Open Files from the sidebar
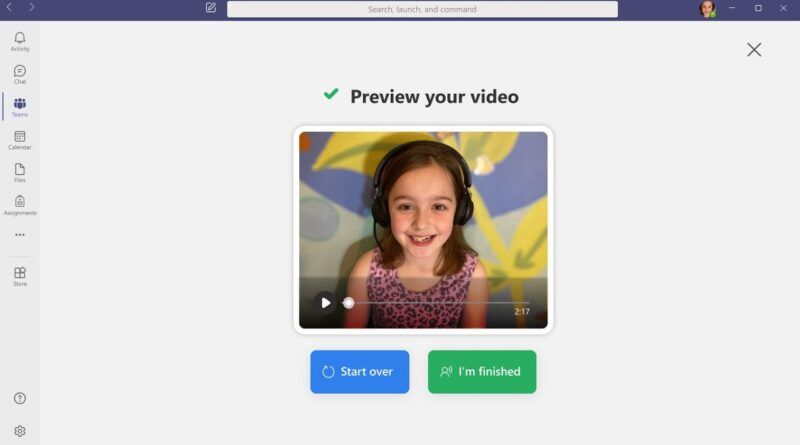 [x=20, y=173]
